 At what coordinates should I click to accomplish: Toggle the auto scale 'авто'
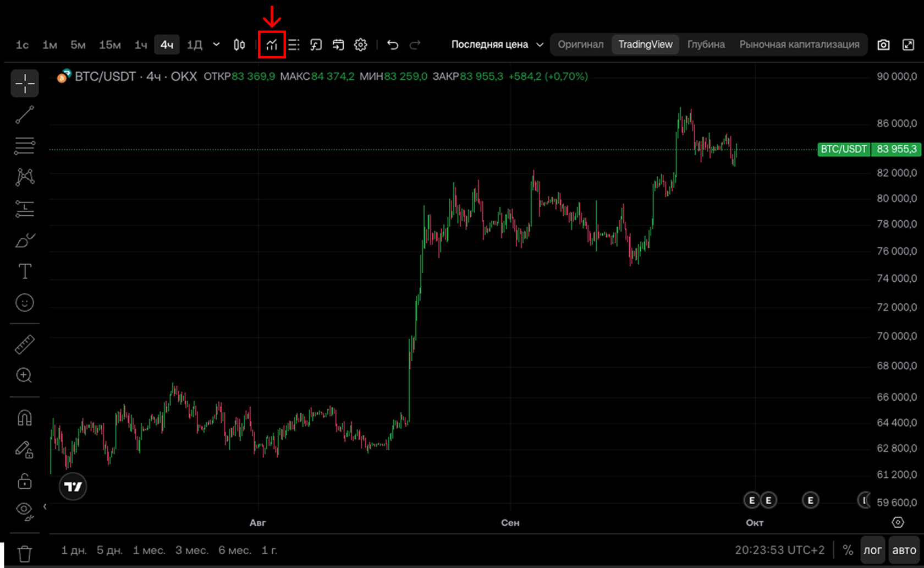click(904, 550)
